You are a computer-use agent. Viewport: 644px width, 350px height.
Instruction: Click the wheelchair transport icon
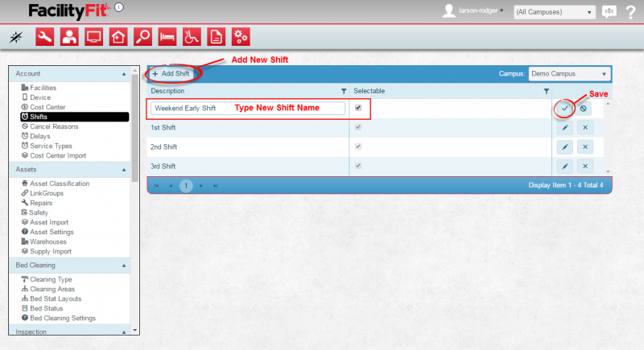[x=192, y=36]
